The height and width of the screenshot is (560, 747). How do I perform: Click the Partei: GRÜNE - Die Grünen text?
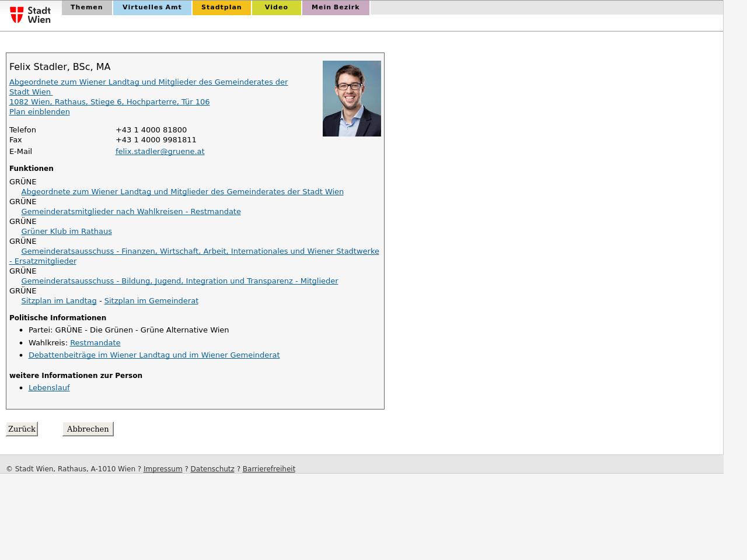click(x=128, y=330)
